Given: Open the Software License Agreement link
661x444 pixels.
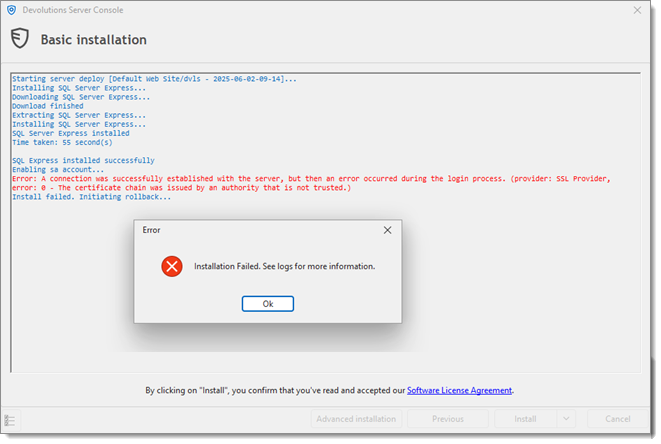Looking at the screenshot, I should point(459,390).
